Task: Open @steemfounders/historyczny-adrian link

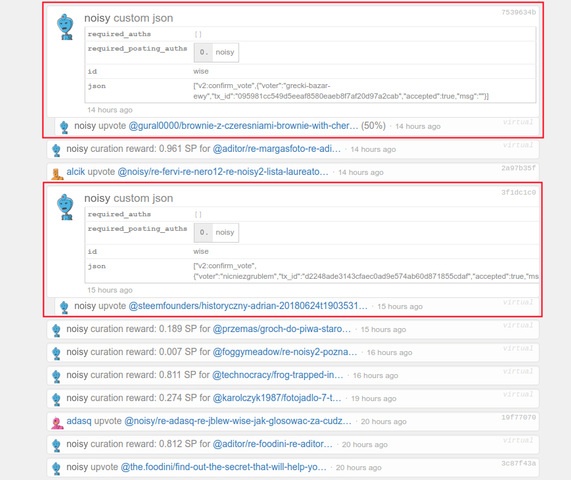Action: (248, 306)
